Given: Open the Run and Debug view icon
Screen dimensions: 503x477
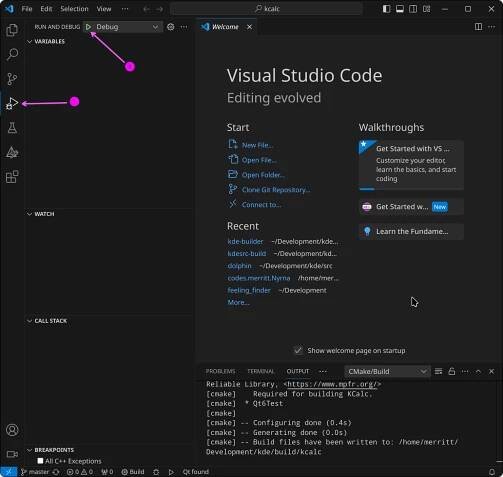Looking at the screenshot, I should coord(12,103).
